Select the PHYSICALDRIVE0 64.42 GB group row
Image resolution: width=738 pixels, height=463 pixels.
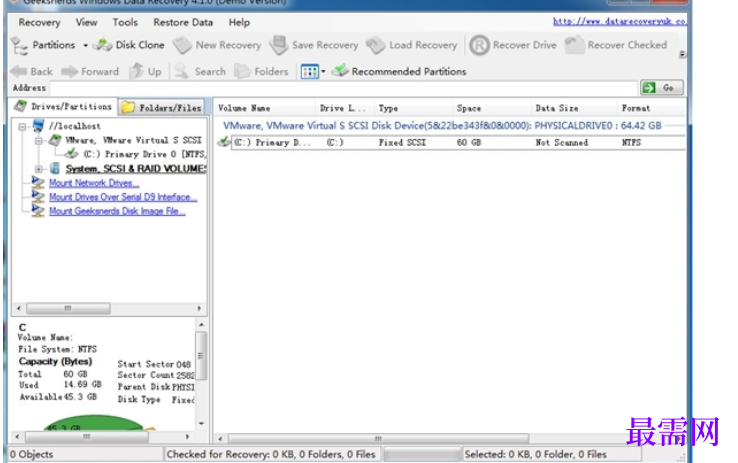(442, 126)
